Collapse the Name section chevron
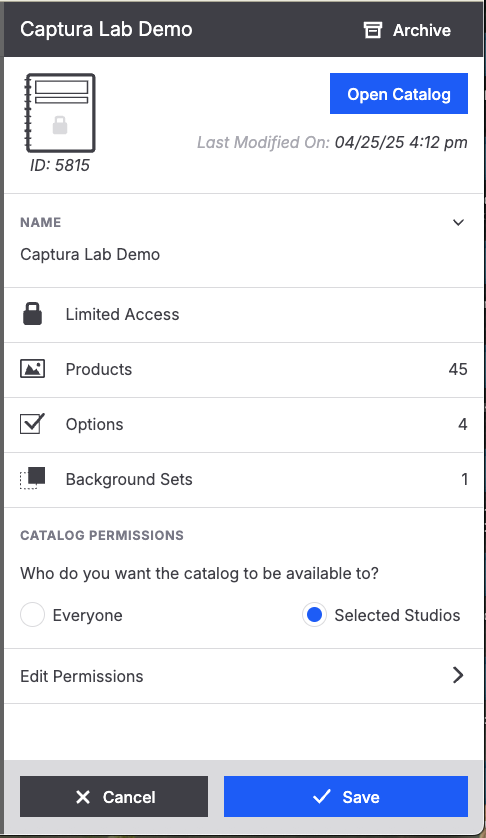This screenshot has width=486, height=838. pyautogui.click(x=458, y=222)
